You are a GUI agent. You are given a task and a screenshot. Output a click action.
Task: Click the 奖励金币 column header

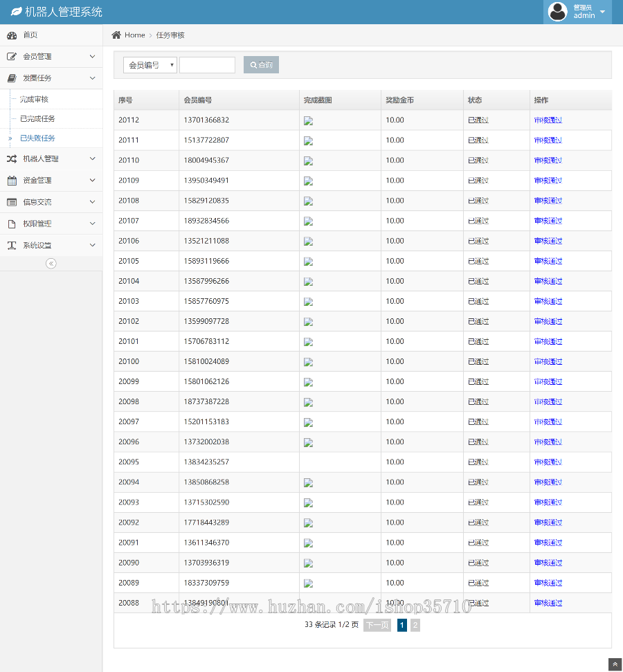[399, 100]
